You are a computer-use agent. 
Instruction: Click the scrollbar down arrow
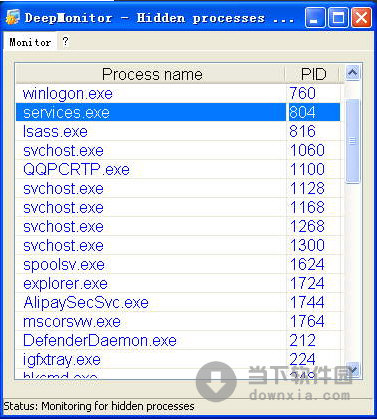tap(353, 369)
